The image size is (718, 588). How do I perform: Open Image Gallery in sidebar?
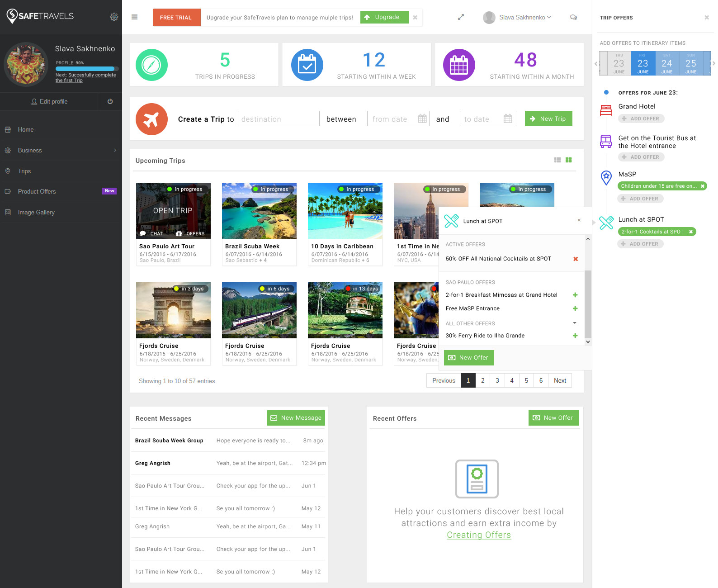click(x=36, y=212)
